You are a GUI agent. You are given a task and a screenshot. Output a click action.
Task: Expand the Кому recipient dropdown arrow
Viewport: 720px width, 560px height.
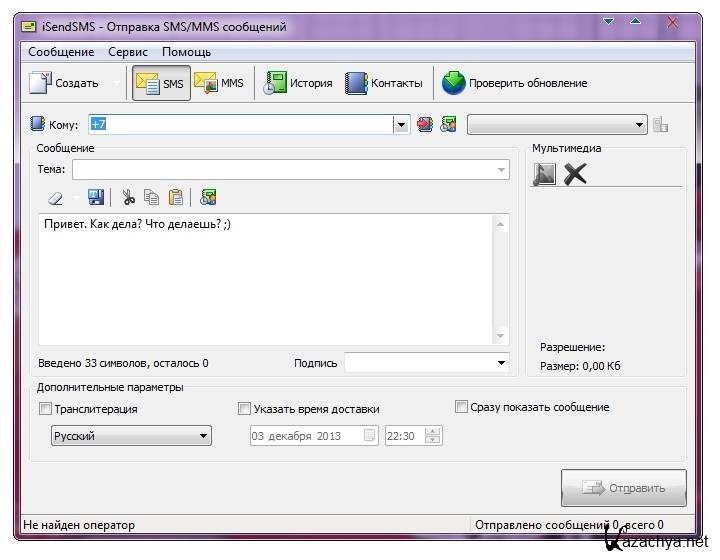pyautogui.click(x=401, y=125)
